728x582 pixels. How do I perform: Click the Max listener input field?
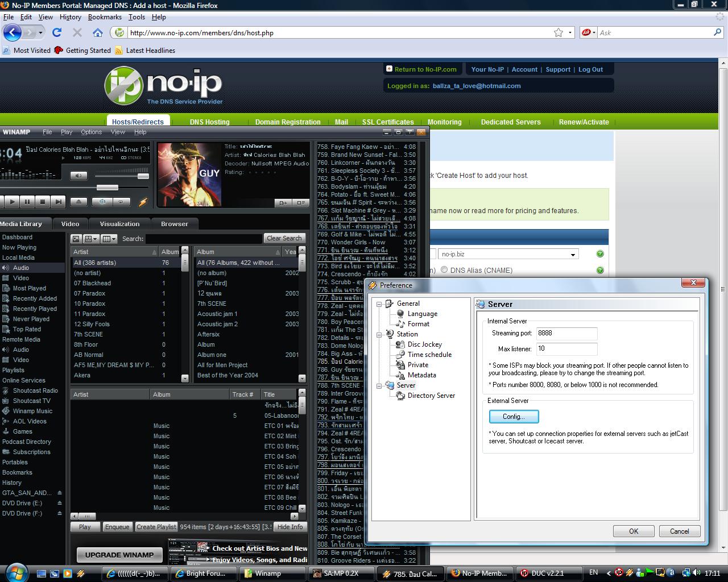click(566, 349)
